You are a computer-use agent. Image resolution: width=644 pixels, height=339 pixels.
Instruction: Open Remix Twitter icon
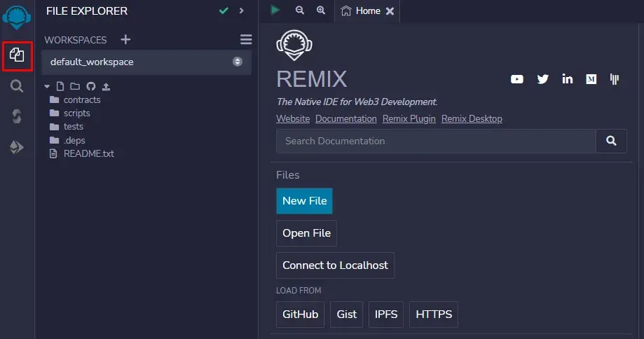(x=542, y=79)
